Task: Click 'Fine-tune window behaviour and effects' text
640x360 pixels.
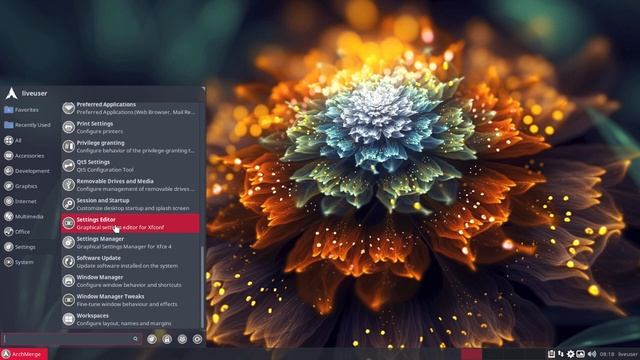Action: coord(127,304)
